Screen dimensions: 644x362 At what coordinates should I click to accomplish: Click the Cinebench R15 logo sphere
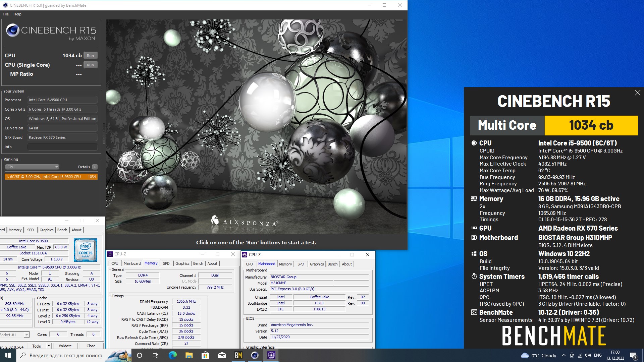13,31
